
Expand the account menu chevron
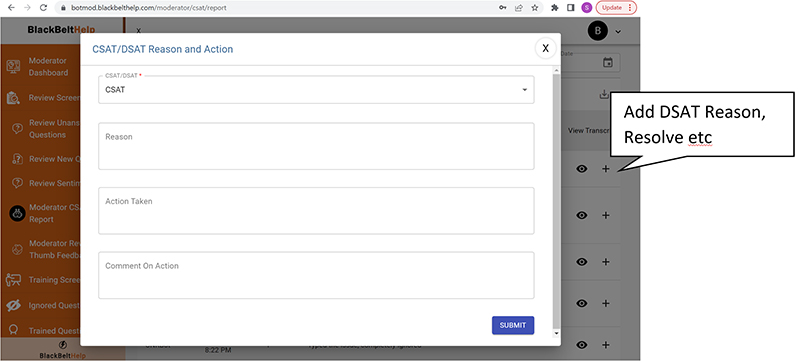tap(618, 32)
